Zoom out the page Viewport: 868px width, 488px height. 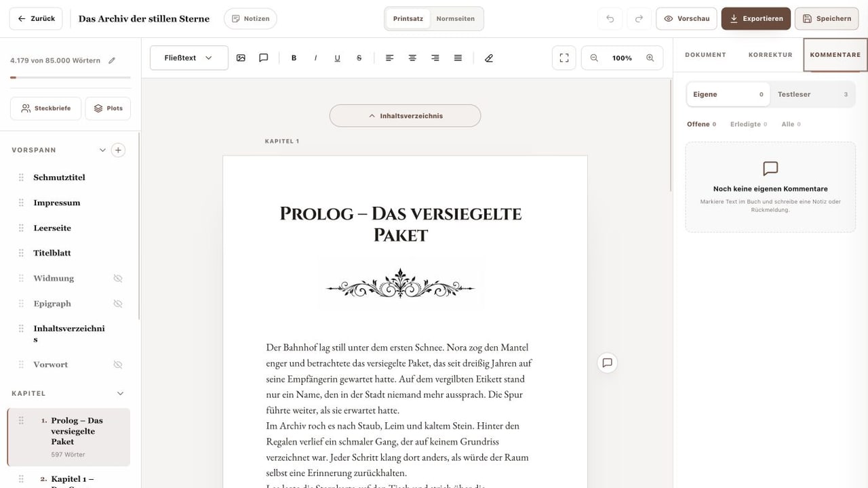point(594,58)
